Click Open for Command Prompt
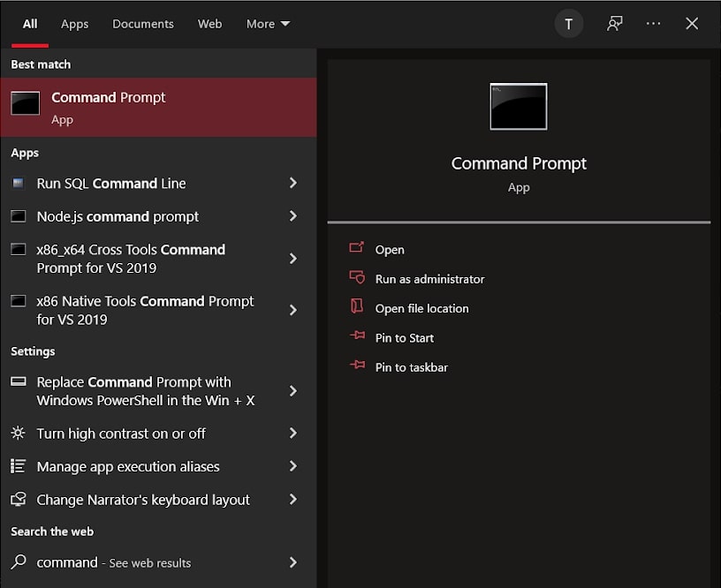The width and height of the screenshot is (721, 588). [x=390, y=250]
